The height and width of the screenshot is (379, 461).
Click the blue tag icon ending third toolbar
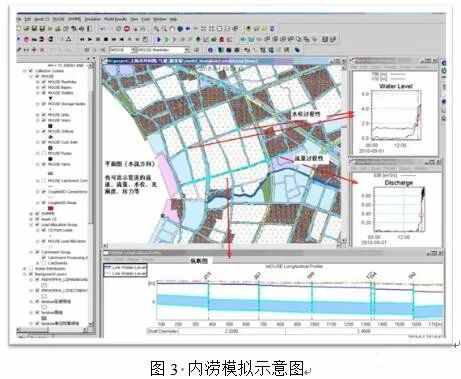pos(297,50)
